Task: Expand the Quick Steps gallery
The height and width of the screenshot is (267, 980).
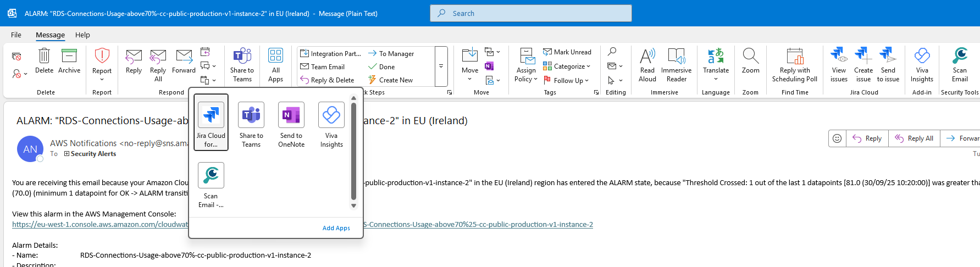Action: pos(441,66)
